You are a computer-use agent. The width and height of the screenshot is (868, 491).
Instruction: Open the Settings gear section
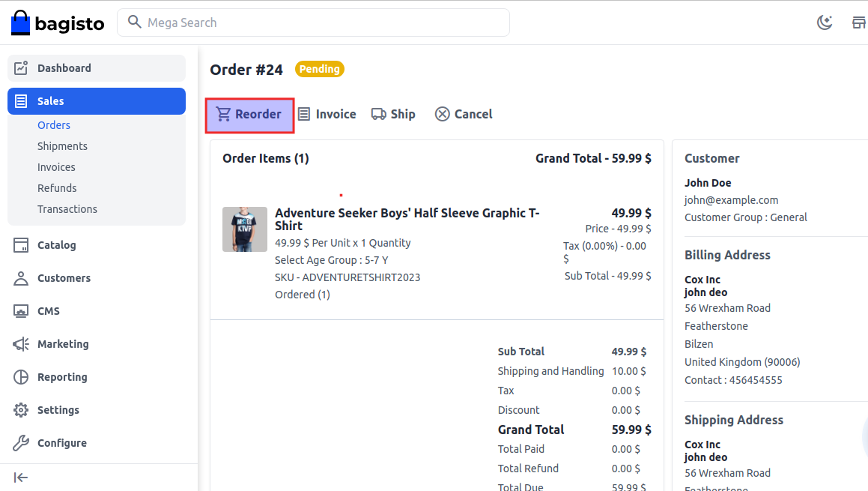tap(58, 410)
